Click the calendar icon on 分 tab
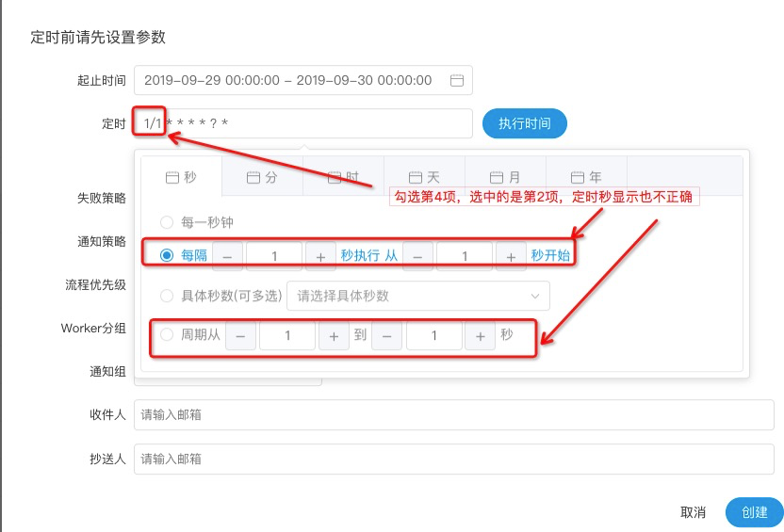 coord(253,177)
